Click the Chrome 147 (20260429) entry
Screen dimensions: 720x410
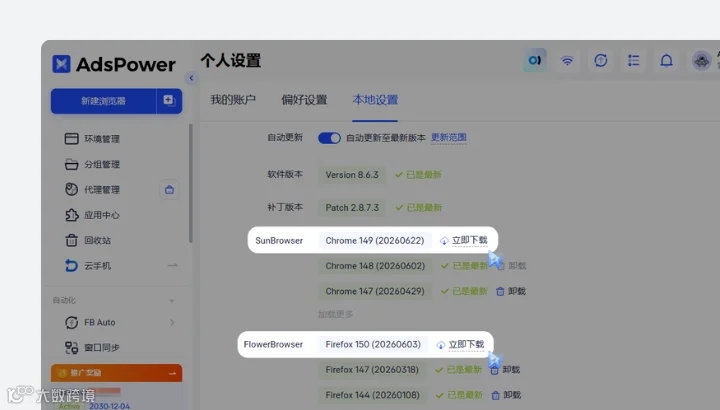(375, 291)
